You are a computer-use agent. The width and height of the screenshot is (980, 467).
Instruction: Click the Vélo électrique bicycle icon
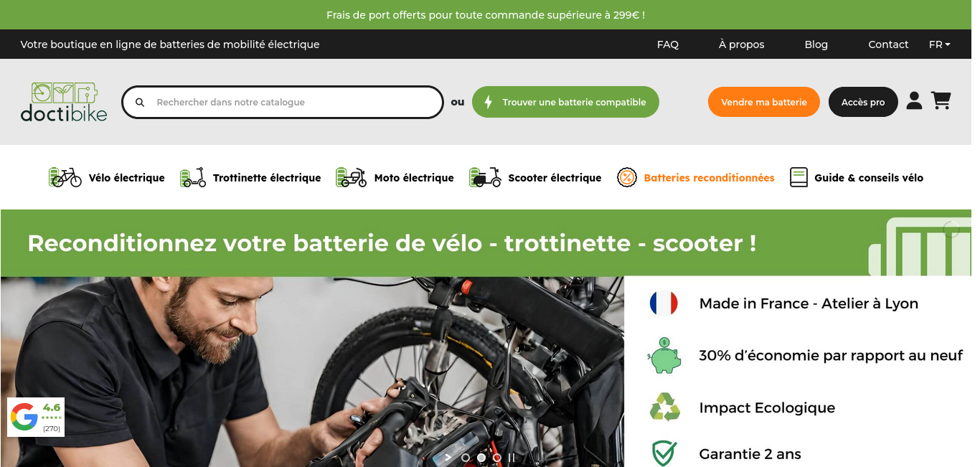pos(65,177)
